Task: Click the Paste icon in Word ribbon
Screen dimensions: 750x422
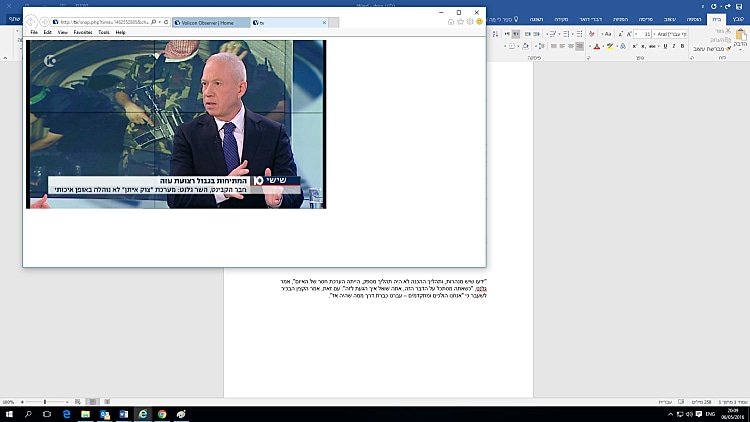Action: tap(739, 36)
